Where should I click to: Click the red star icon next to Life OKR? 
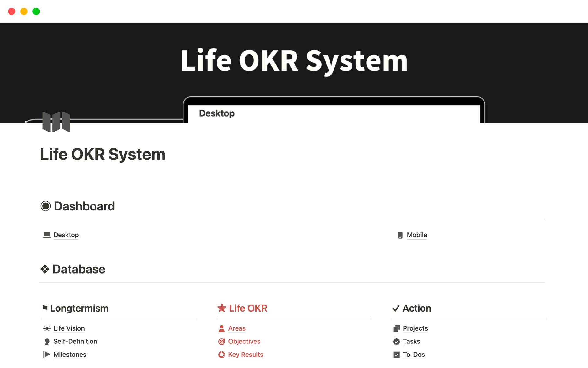pyautogui.click(x=221, y=308)
